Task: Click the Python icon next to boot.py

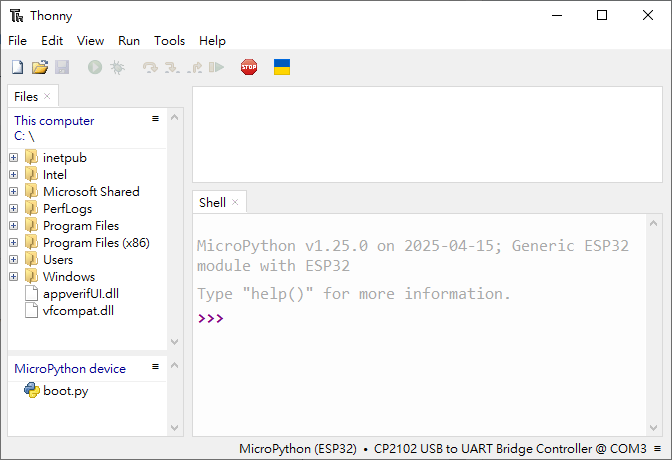Action: [x=32, y=390]
